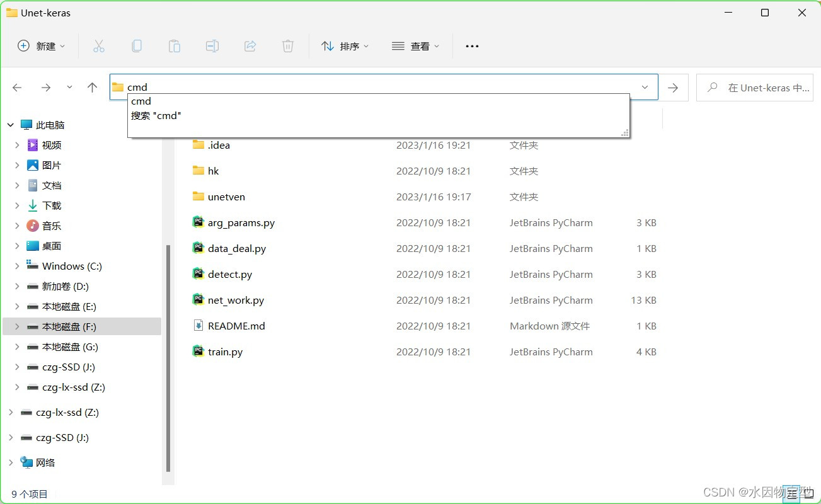This screenshot has height=504, width=821.
Task: Click the Delete icon on the toolbar
Action: 287,45
